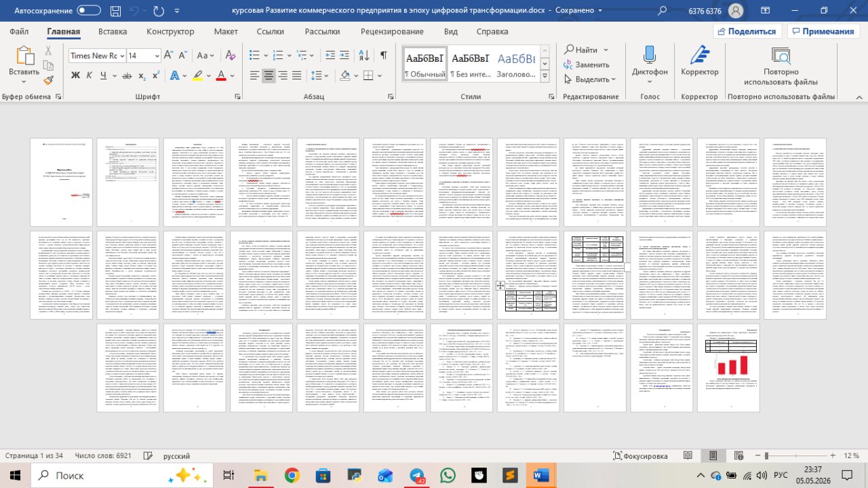The width and height of the screenshot is (868, 488).
Task: Click the Copy icon in clipboard group
Action: pyautogui.click(x=48, y=66)
